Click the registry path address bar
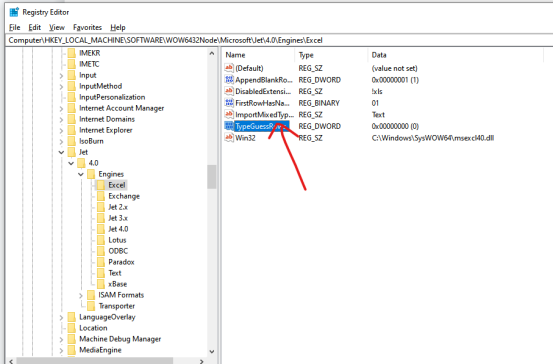 (279, 40)
